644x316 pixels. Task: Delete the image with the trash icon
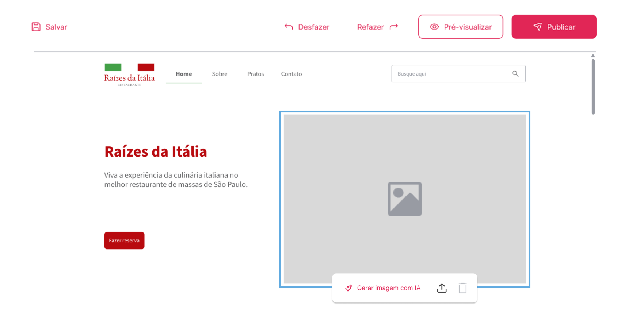[462, 288]
